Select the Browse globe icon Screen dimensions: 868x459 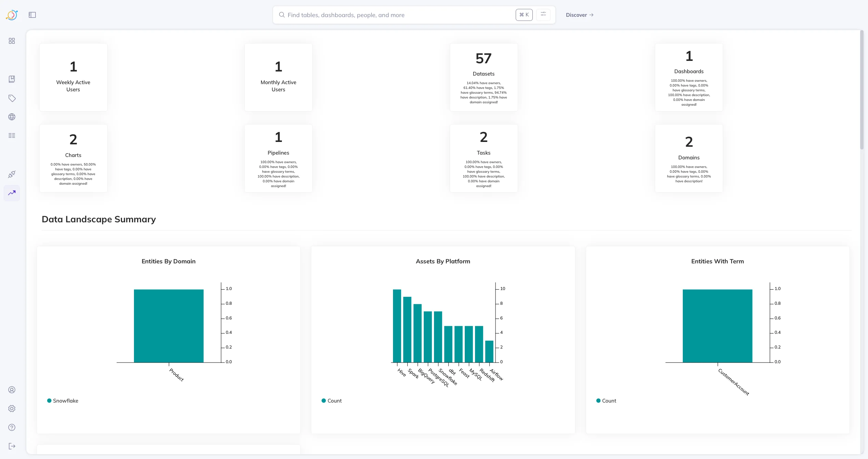point(12,117)
